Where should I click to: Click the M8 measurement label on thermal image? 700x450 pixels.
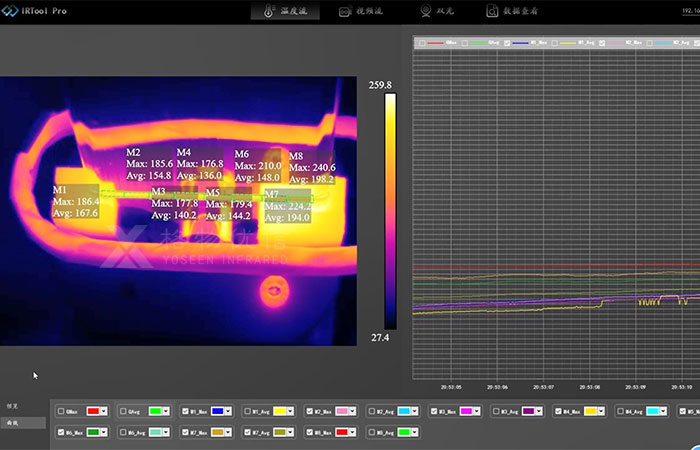pyautogui.click(x=296, y=157)
